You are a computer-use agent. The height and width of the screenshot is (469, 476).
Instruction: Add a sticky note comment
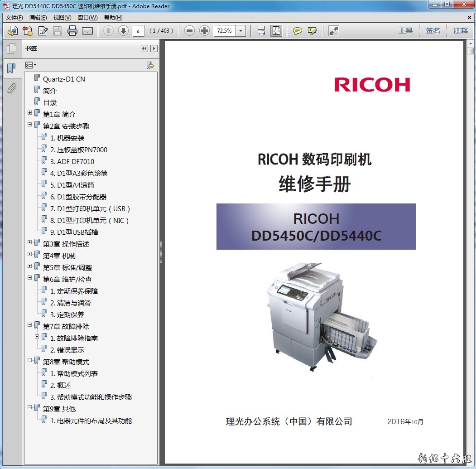pyautogui.click(x=297, y=31)
